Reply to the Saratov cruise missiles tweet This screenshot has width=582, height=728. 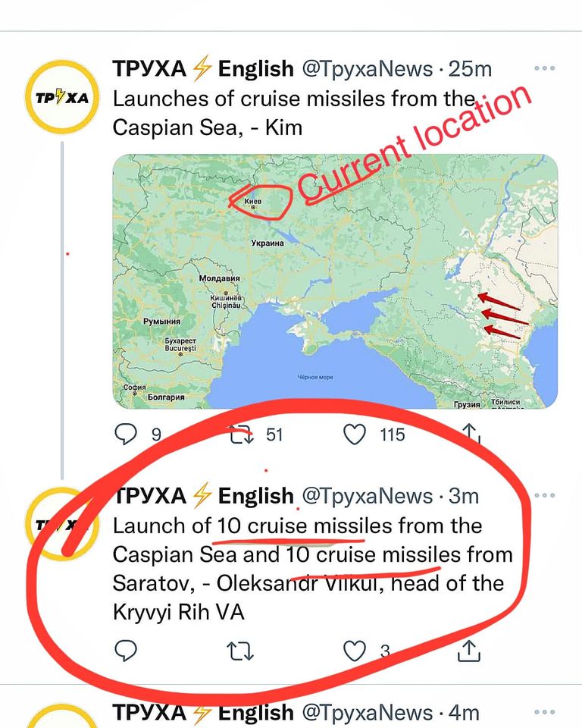pos(126,651)
